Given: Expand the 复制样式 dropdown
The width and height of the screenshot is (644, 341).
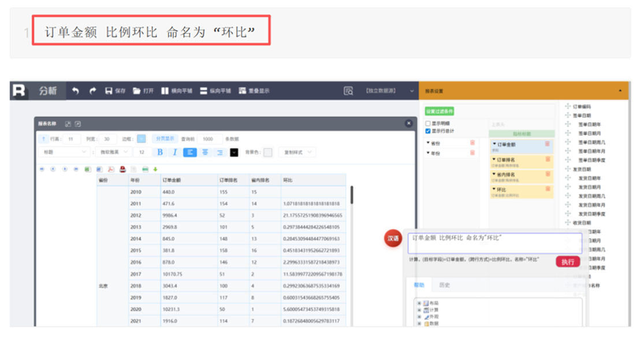Looking at the screenshot, I should coord(298,153).
